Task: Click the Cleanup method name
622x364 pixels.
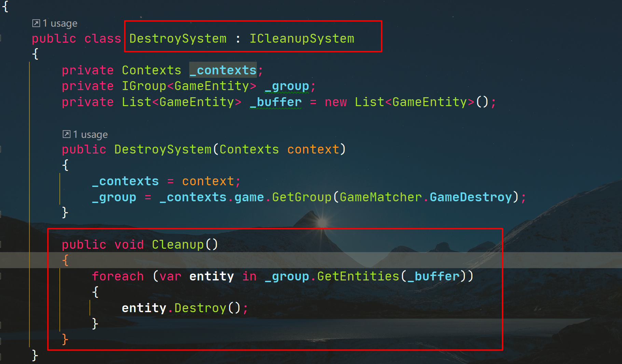Action: (x=178, y=245)
